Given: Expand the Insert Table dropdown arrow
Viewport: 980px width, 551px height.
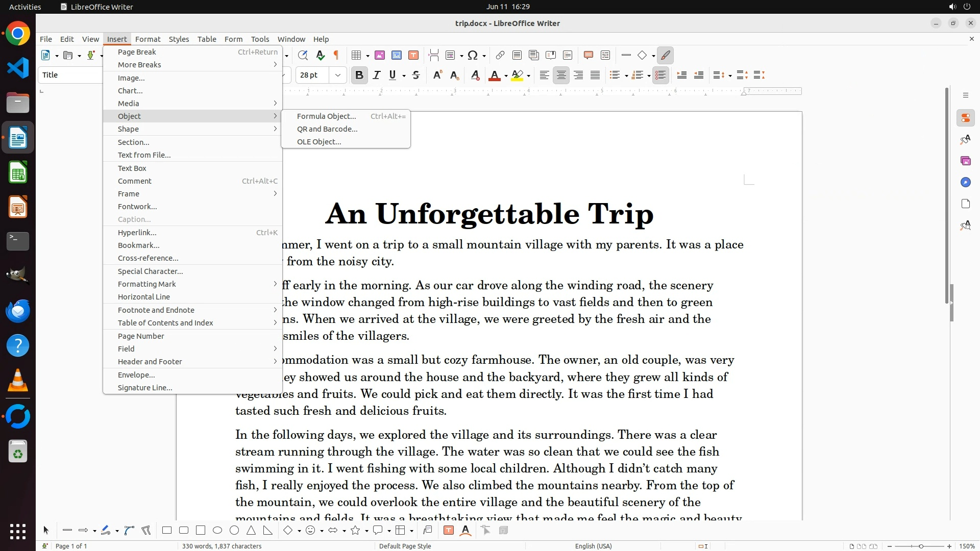Looking at the screenshot, I should coord(367,56).
